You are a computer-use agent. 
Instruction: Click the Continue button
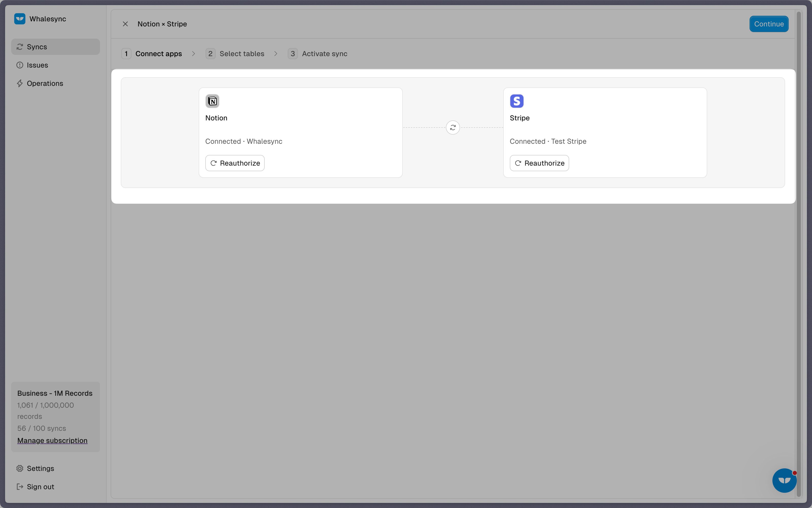click(x=769, y=24)
